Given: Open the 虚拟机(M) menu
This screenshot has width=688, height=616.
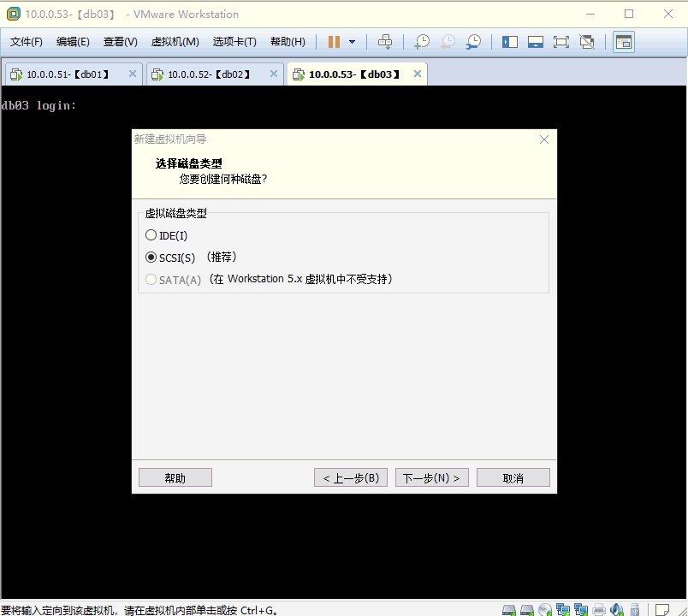Looking at the screenshot, I should (175, 42).
